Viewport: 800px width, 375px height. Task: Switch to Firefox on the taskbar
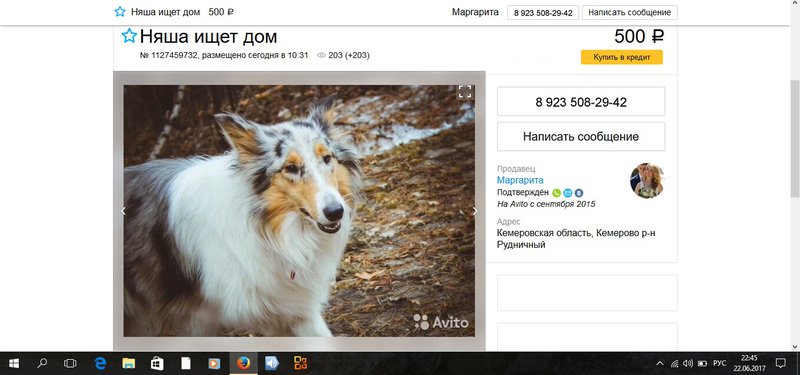pyautogui.click(x=243, y=363)
